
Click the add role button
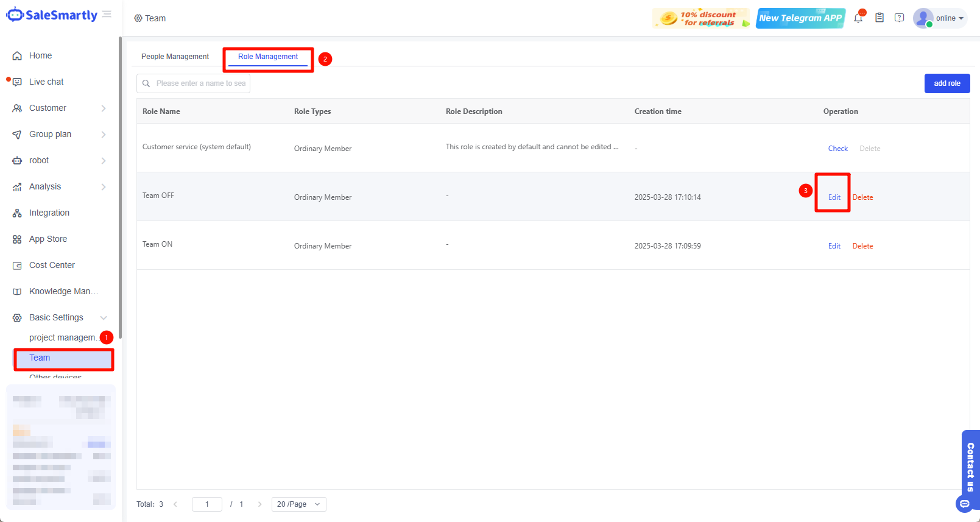click(947, 83)
